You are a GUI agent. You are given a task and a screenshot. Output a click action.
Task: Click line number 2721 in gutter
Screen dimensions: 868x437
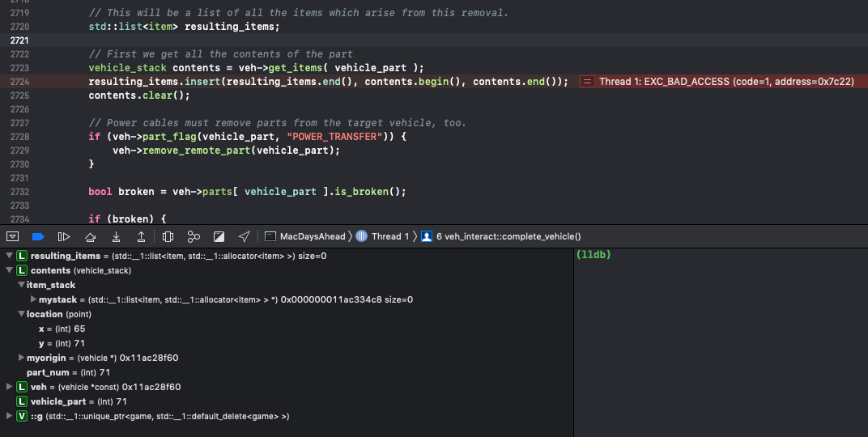pyautogui.click(x=20, y=40)
